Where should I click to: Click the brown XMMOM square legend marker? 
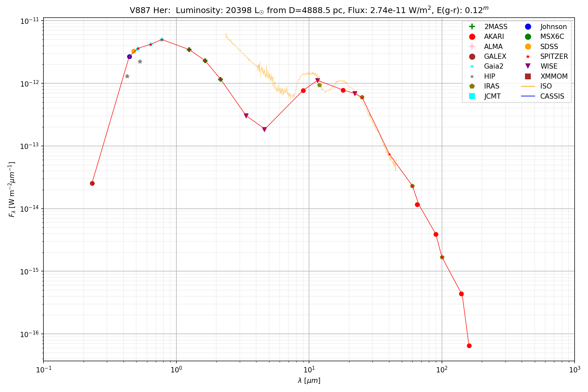(x=528, y=76)
